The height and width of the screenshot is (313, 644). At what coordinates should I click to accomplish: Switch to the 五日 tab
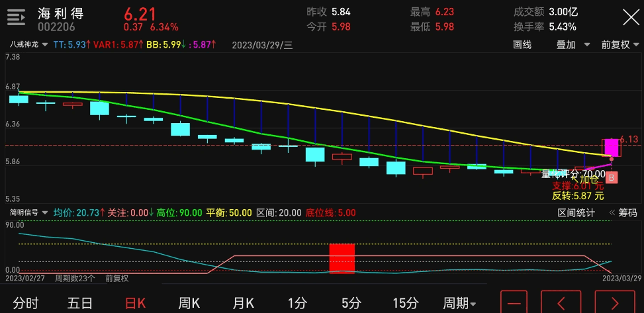coord(79,304)
